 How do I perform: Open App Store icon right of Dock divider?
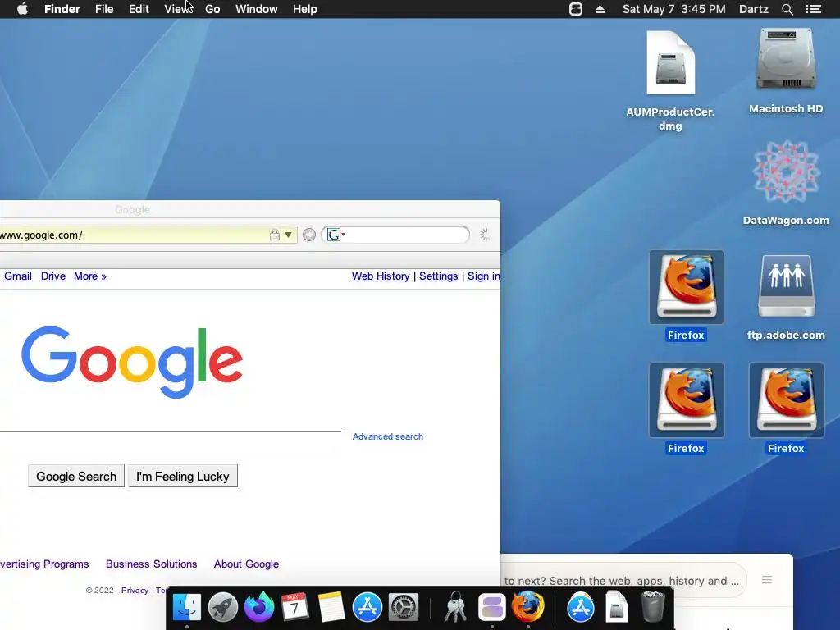coord(581,607)
